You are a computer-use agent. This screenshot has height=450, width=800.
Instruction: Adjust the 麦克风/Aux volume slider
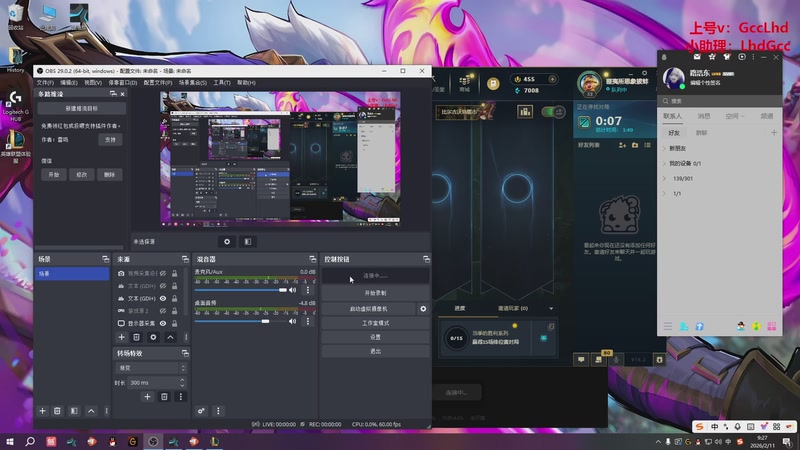[x=241, y=290]
